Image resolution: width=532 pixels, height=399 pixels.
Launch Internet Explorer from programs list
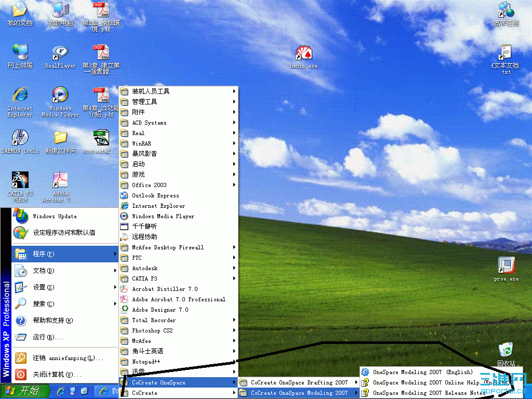click(x=179, y=206)
